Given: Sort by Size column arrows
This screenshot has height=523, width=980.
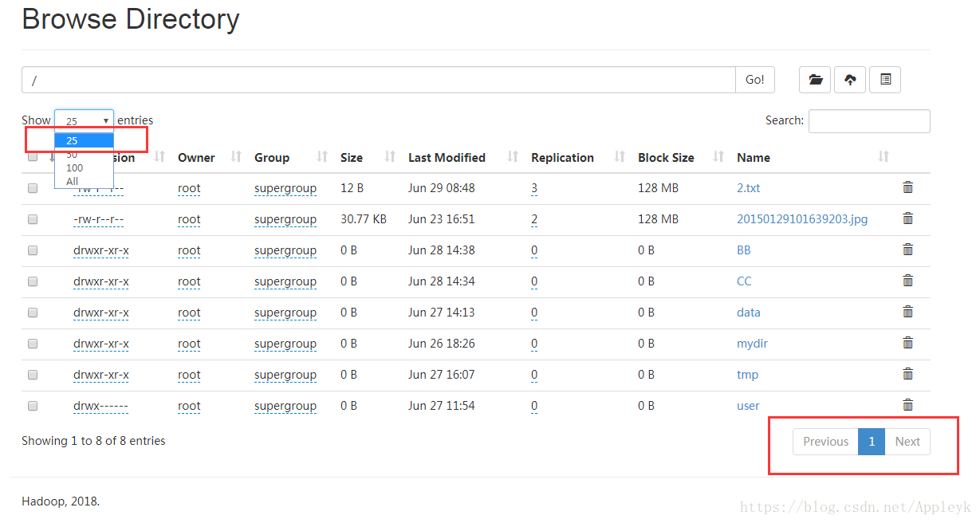Looking at the screenshot, I should pos(390,157).
